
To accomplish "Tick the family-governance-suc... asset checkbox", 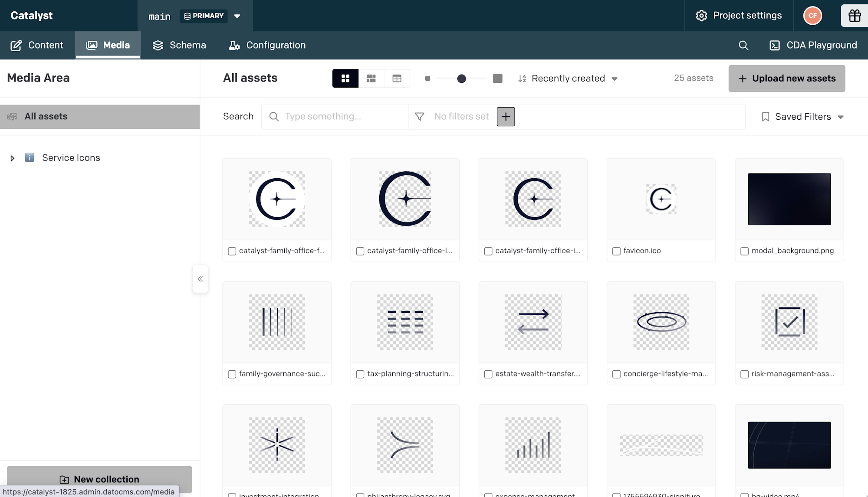I will pyautogui.click(x=232, y=374).
